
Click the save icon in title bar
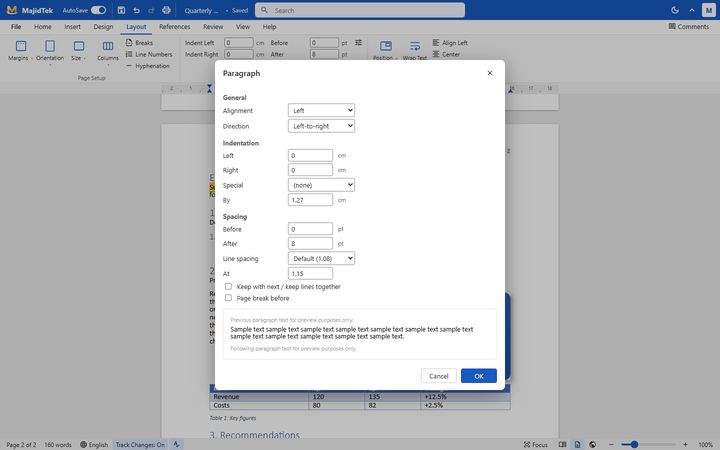(x=121, y=10)
